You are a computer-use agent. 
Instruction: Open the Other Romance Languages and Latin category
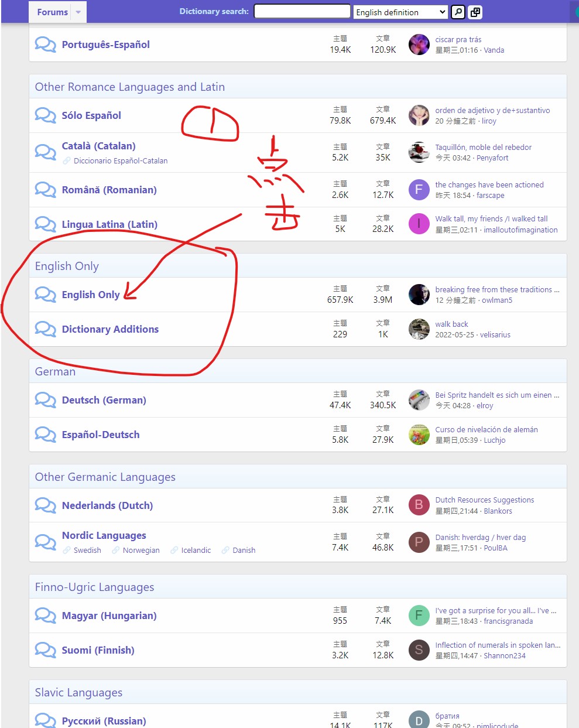click(130, 87)
